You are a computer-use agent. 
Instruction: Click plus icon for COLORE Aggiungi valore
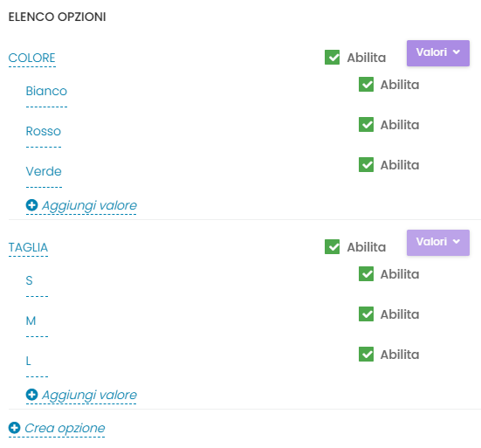click(x=32, y=205)
